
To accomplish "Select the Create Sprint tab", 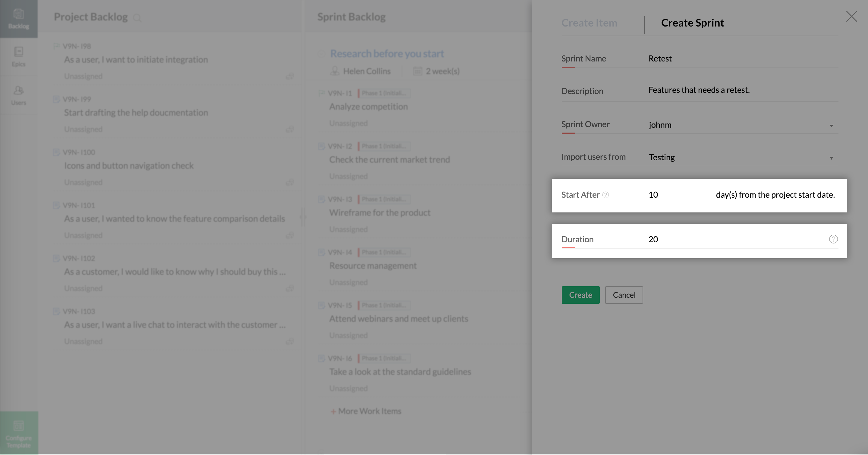I will 692,23.
